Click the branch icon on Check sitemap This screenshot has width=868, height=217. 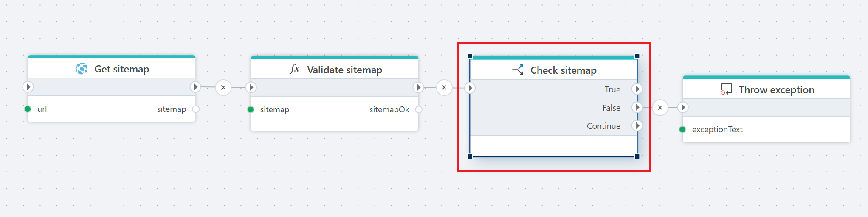(518, 70)
